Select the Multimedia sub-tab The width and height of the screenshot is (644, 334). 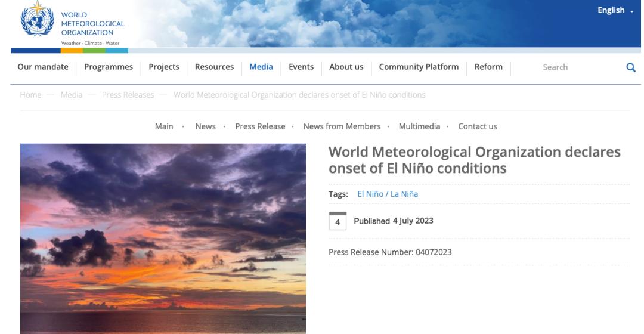tap(419, 126)
